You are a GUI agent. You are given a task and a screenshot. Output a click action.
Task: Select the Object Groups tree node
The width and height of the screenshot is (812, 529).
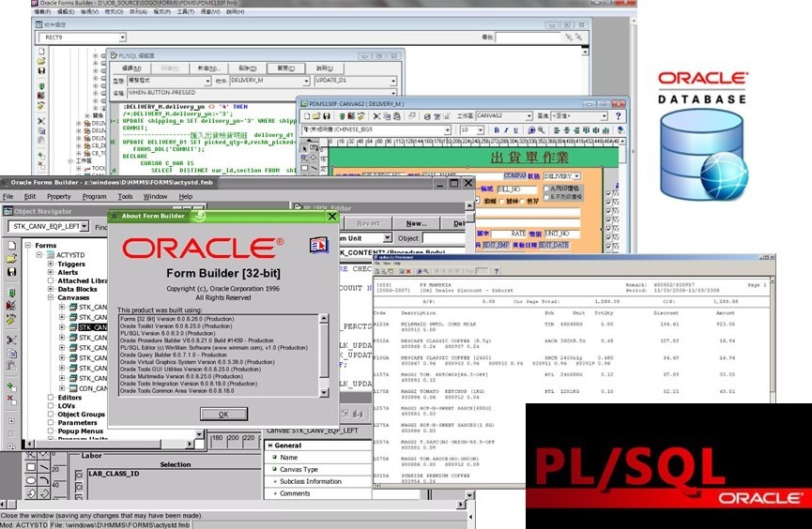tap(81, 415)
